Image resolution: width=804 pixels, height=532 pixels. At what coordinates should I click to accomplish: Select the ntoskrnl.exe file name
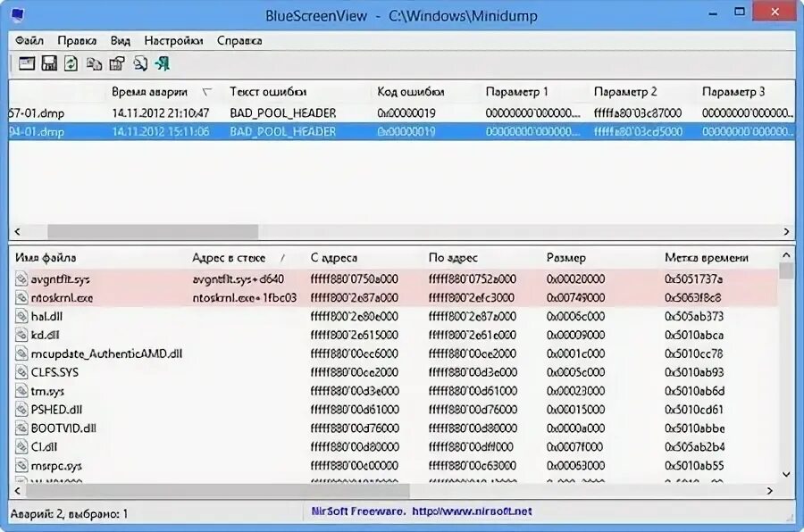pos(62,298)
